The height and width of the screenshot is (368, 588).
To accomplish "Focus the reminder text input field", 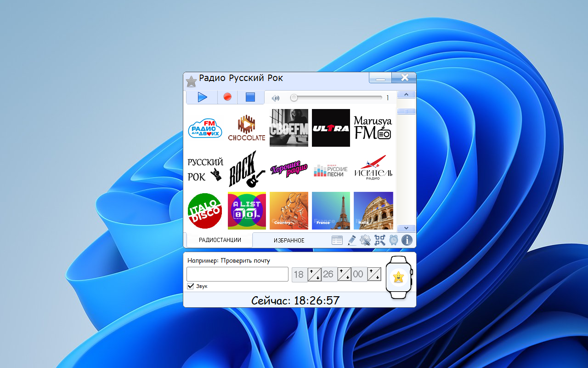I will (x=237, y=274).
